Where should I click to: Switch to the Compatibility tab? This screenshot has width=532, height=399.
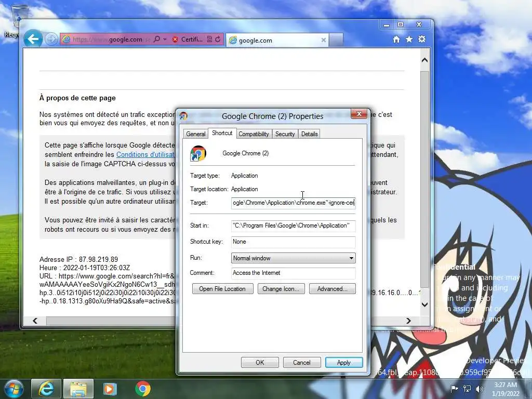pos(254,134)
